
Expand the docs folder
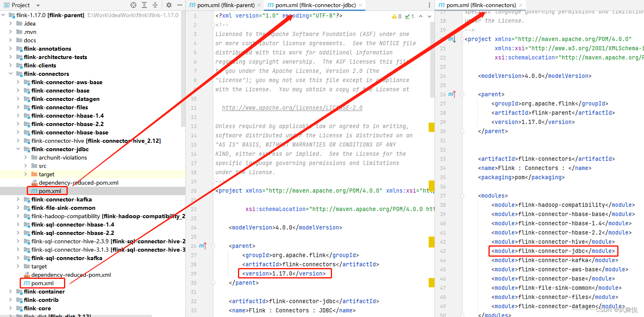click(11, 40)
